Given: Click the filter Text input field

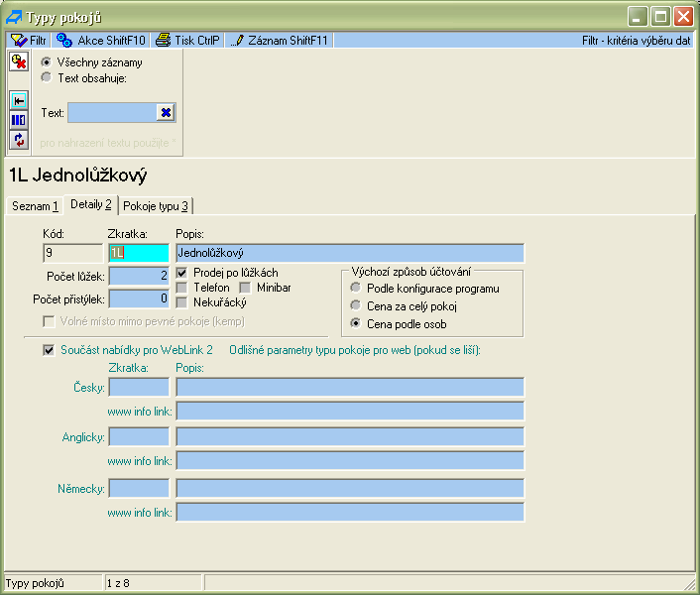Looking at the screenshot, I should pos(112,113).
